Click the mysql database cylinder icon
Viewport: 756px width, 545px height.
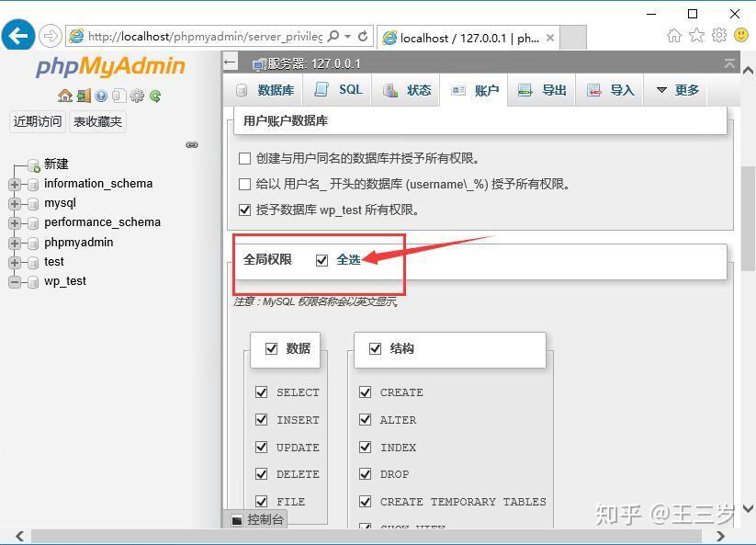point(33,204)
